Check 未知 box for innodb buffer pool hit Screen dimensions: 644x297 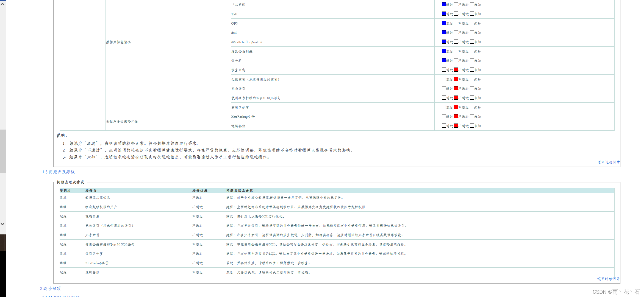tap(472, 42)
